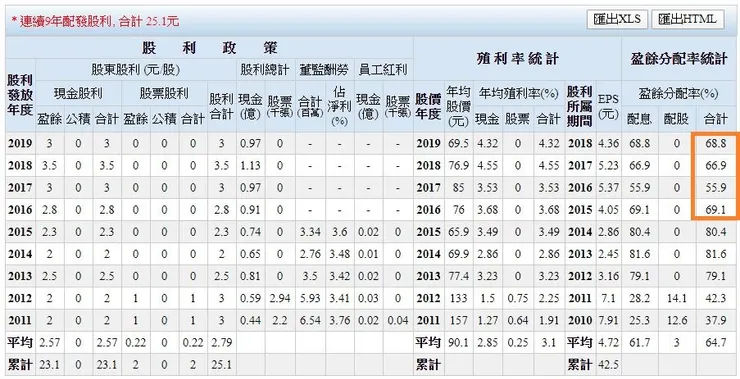Select cumulative dividend total 25.1 in 累計 row

[x=221, y=364]
